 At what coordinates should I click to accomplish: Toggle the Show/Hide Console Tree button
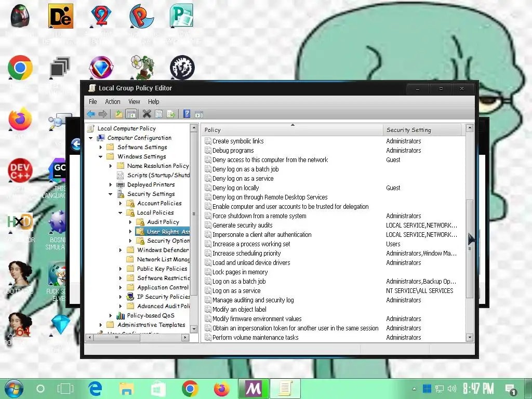[131, 114]
